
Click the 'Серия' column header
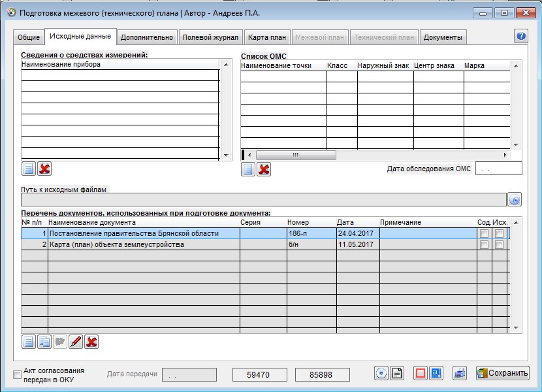(x=263, y=223)
